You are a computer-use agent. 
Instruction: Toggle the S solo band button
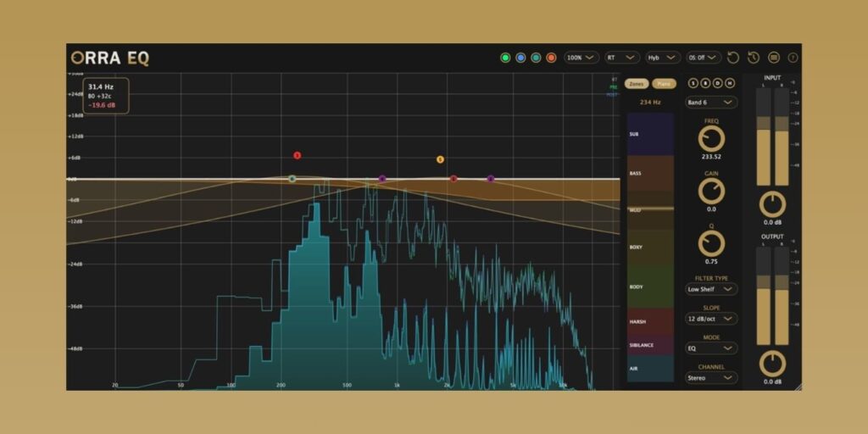(x=693, y=84)
